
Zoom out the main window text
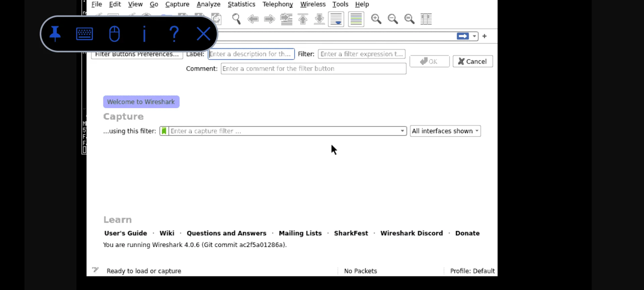(393, 19)
